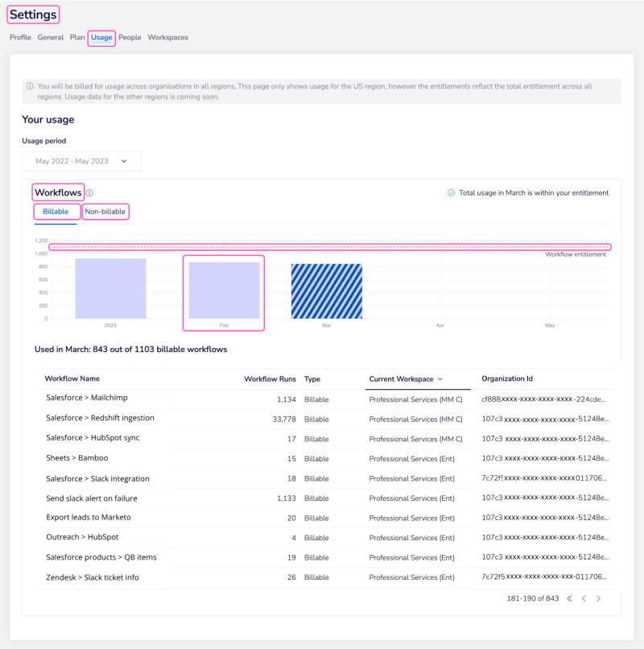The height and width of the screenshot is (649, 644).
Task: Open the People settings tab
Action: (x=130, y=38)
